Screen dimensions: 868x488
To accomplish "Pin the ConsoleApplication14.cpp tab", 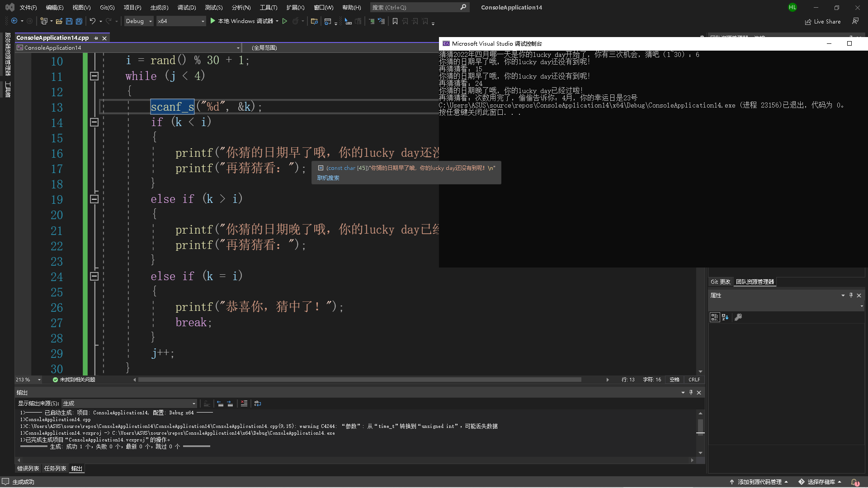I will pyautogui.click(x=96, y=38).
